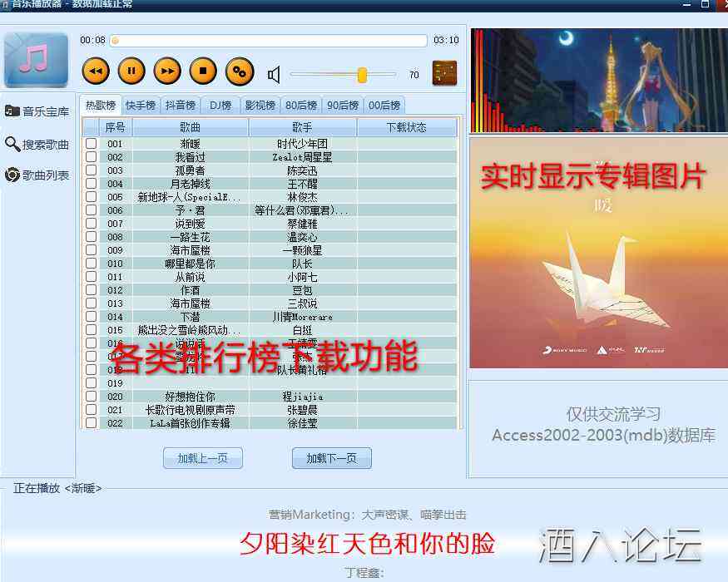Image resolution: width=728 pixels, height=582 pixels.
Task: Check the checkbox for song 渐暖
Action: coord(90,143)
